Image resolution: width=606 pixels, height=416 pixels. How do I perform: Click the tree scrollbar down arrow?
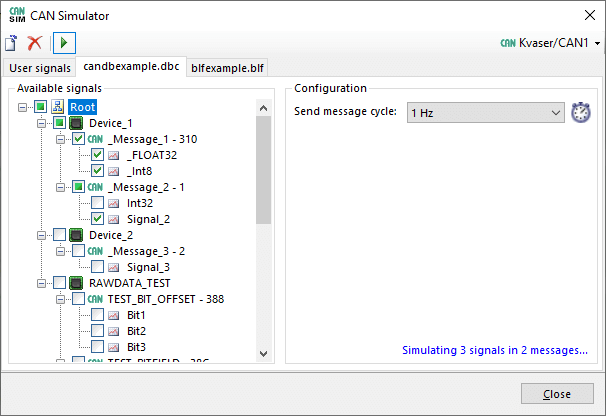[x=264, y=353]
